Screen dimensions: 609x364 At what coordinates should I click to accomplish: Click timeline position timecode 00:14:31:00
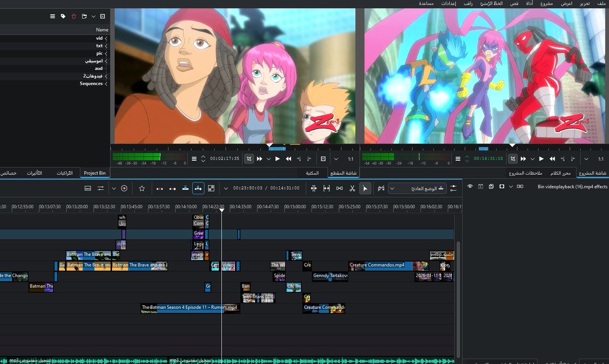coord(285,188)
